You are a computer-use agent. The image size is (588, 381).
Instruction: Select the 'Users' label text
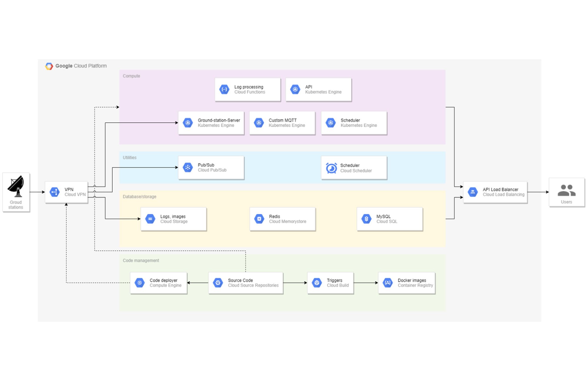[x=567, y=202]
